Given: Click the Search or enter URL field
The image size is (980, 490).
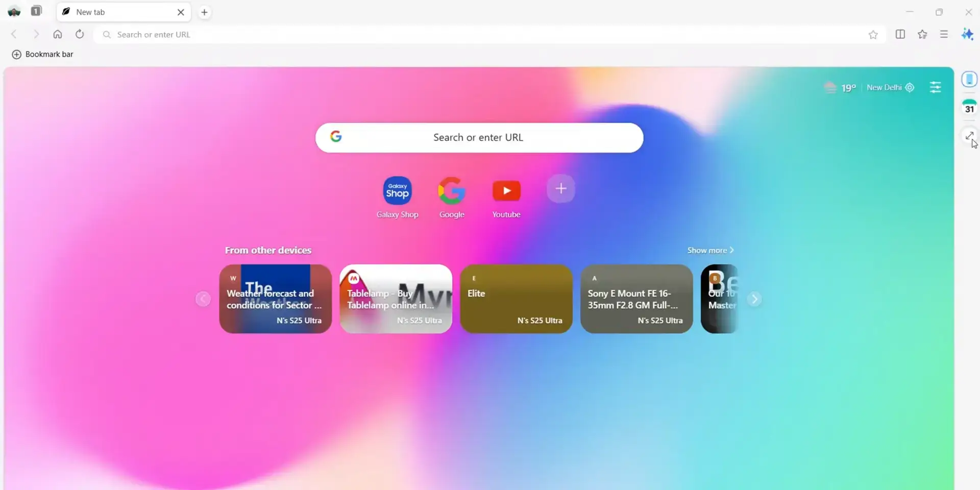Looking at the screenshot, I should (479, 137).
